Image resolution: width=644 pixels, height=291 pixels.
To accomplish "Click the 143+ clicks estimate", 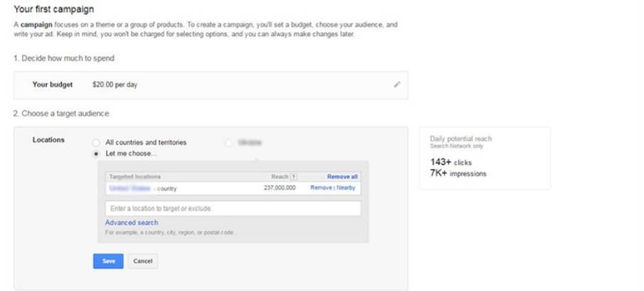I will 451,162.
